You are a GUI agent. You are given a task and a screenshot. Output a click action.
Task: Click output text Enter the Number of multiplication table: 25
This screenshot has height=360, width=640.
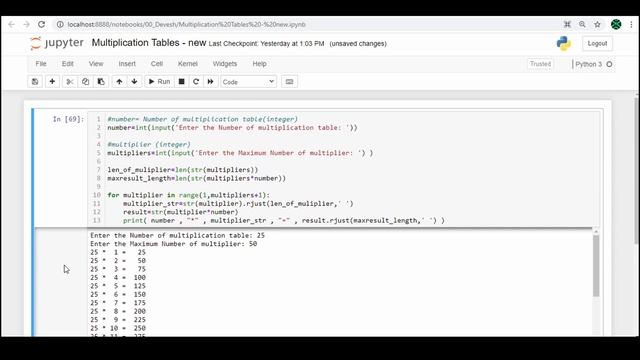click(178, 236)
